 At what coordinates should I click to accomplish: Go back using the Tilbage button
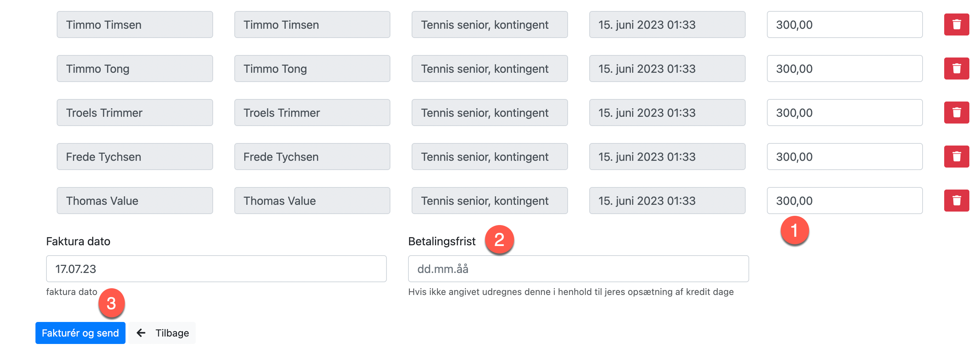click(x=162, y=333)
